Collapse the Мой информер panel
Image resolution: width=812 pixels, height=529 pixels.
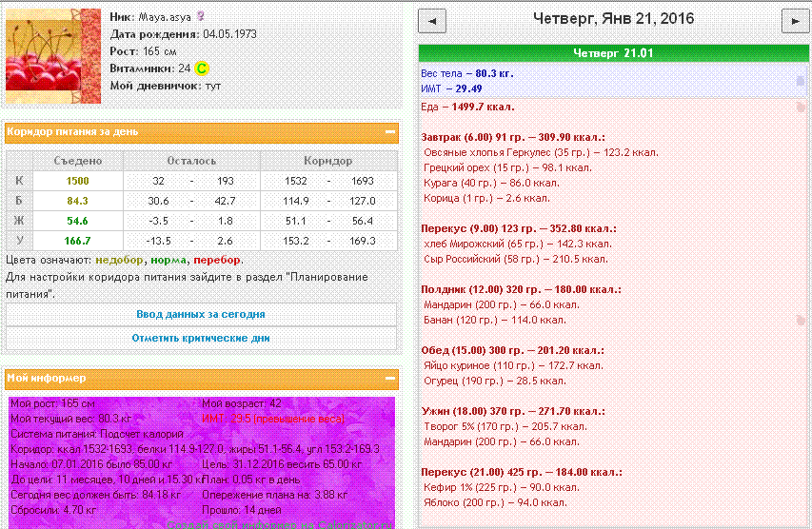pos(390,379)
